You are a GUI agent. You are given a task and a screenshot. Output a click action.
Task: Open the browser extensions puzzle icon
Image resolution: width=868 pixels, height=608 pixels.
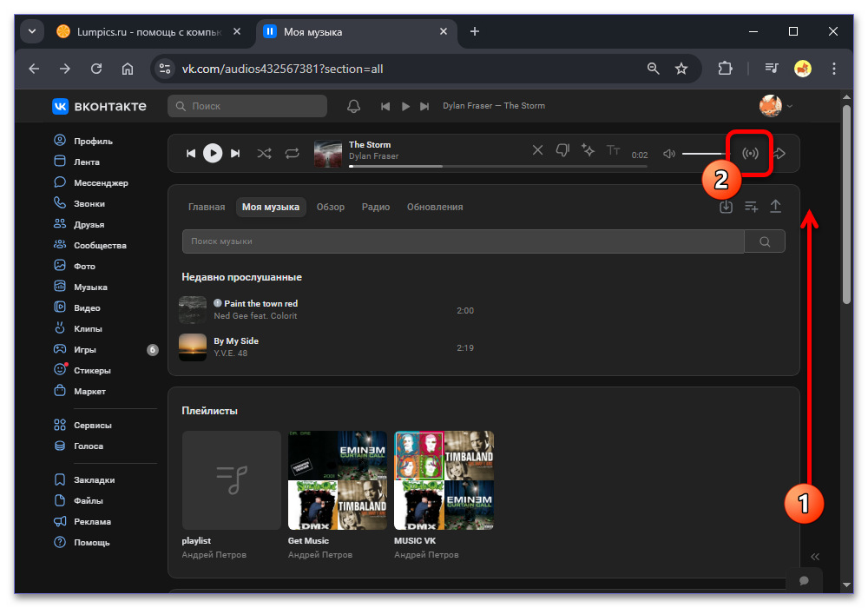[x=725, y=69]
